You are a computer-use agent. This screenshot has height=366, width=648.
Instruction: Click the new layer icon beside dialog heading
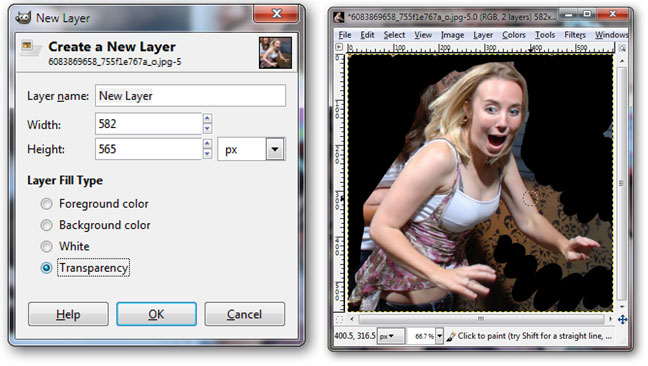pos(31,48)
